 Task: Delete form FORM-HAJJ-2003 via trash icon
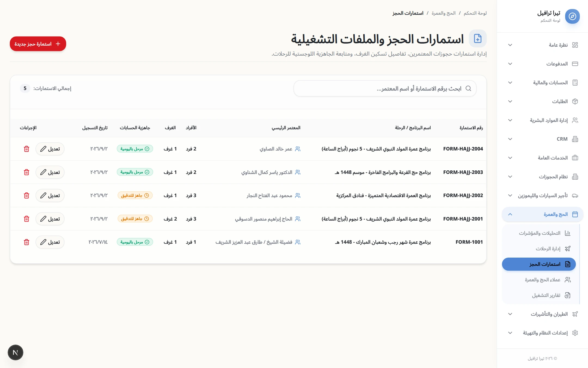point(26,172)
